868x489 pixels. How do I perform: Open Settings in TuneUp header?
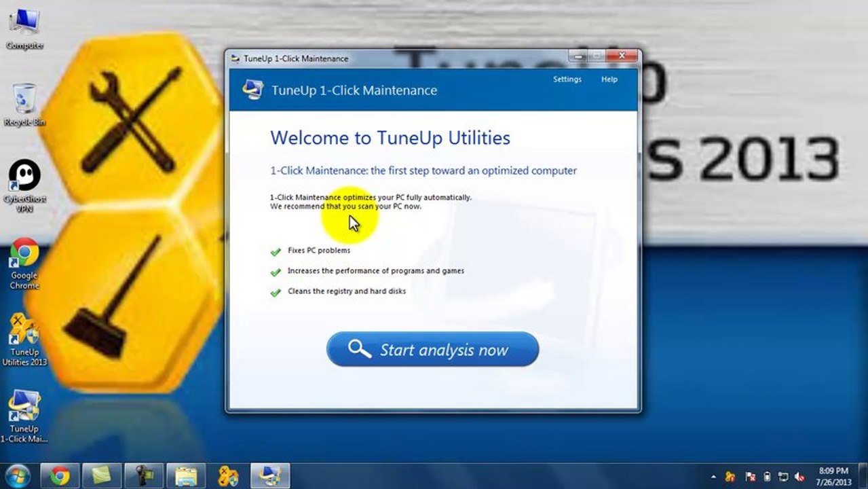pos(567,79)
